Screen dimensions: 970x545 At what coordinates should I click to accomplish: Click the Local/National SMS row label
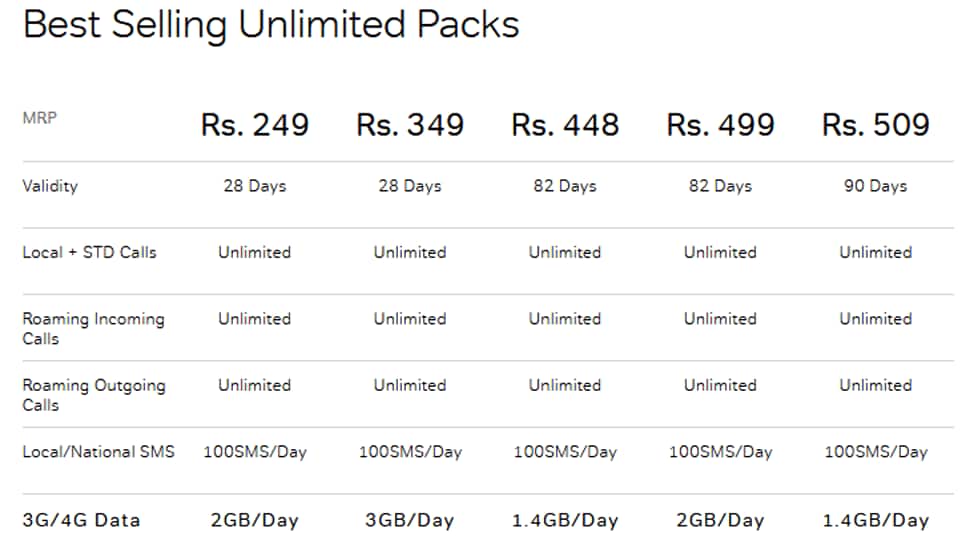99,452
